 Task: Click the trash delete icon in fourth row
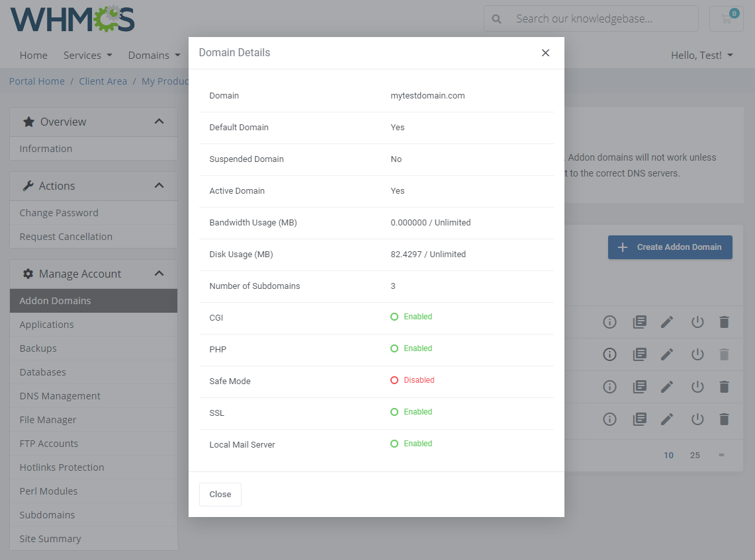(x=724, y=419)
